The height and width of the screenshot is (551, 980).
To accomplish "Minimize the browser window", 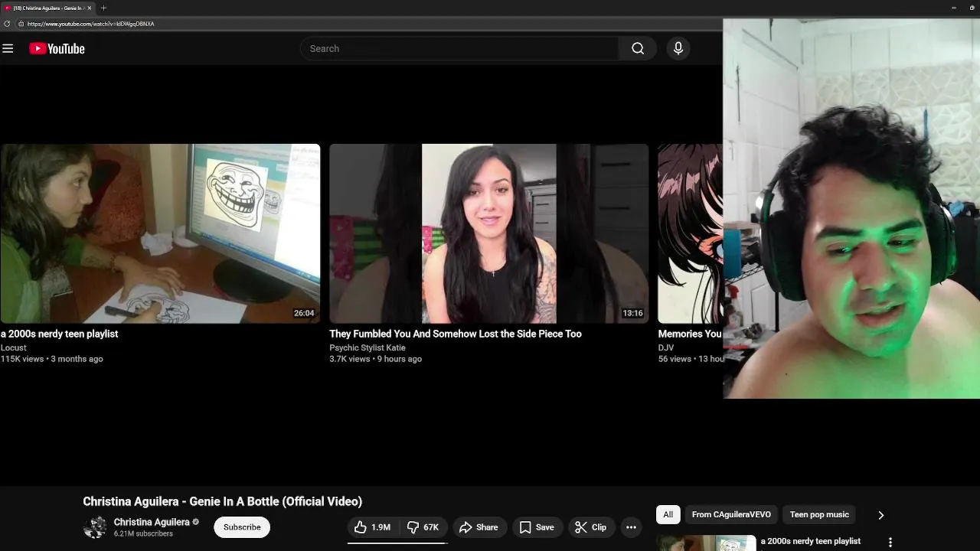I will point(953,8).
